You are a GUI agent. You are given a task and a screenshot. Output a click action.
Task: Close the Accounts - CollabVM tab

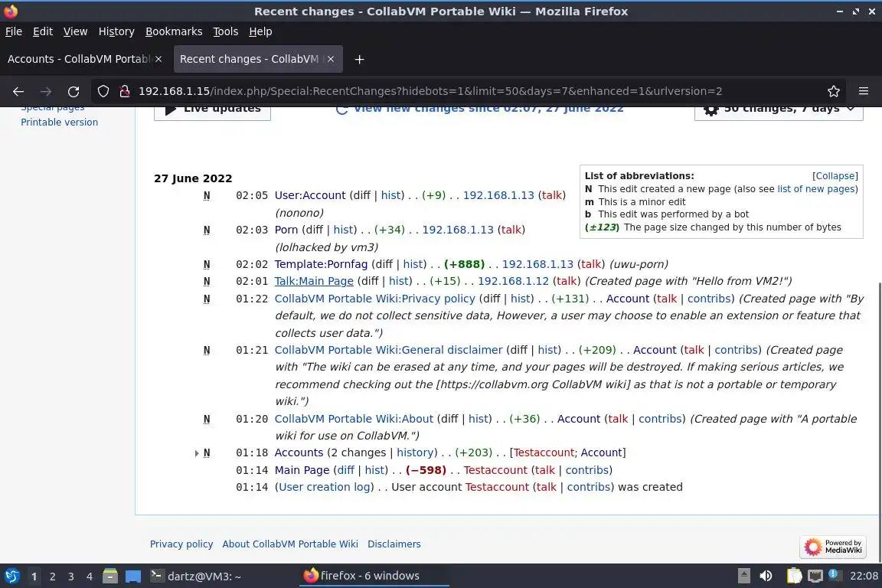click(x=158, y=59)
